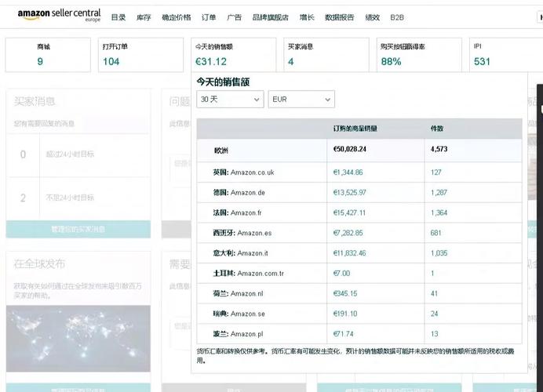Click the 荷兰: Amazon.nl row
This screenshot has height=392, width=543.
359,293
